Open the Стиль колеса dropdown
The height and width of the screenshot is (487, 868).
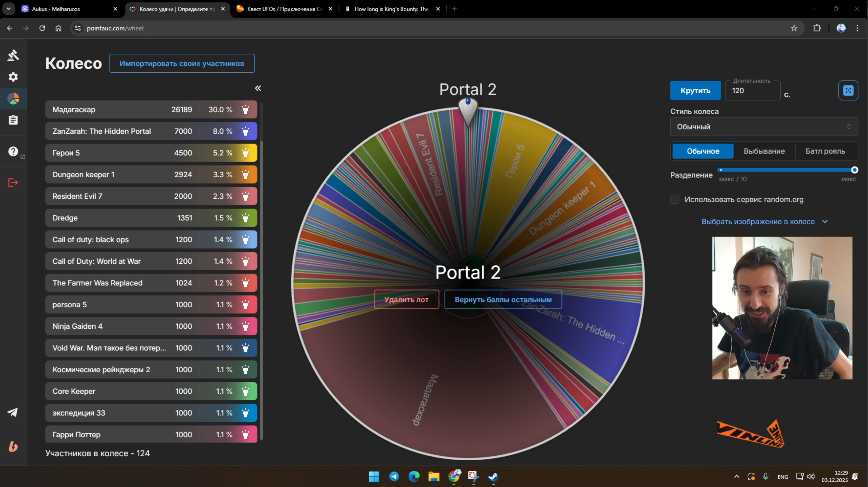click(x=764, y=127)
